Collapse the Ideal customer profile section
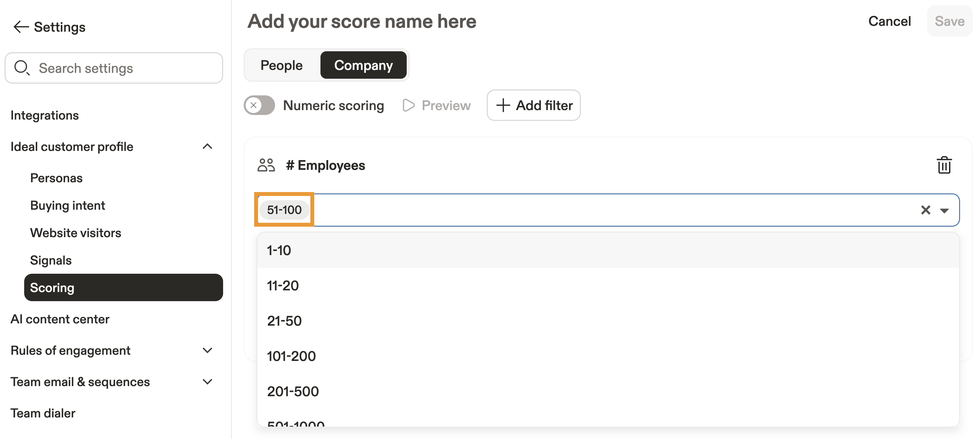The width and height of the screenshot is (980, 439). (207, 146)
